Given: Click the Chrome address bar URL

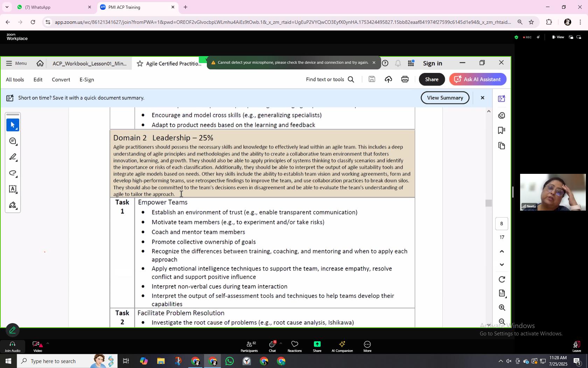Looking at the screenshot, I should [283, 22].
